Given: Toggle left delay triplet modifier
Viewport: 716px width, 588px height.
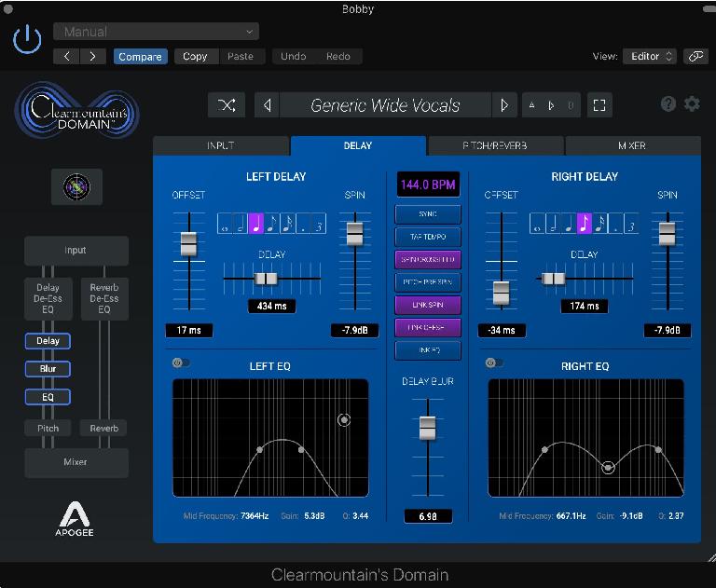Looking at the screenshot, I should (x=318, y=224).
